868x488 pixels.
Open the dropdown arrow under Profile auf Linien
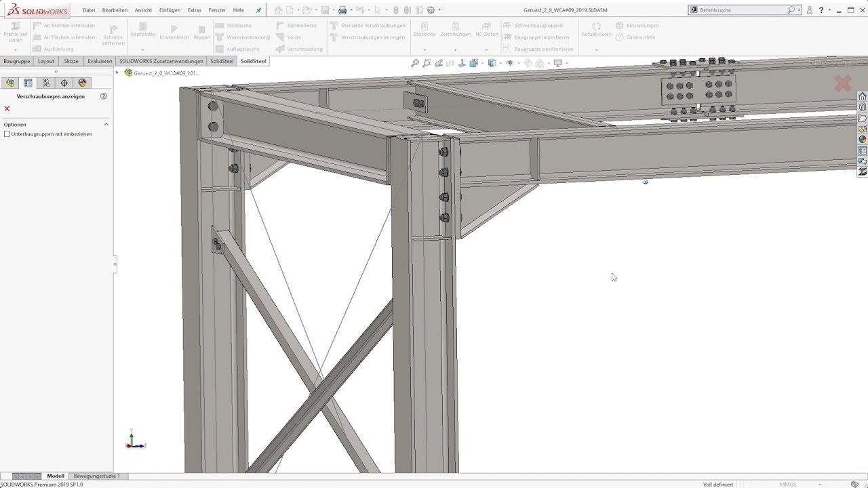[x=15, y=49]
